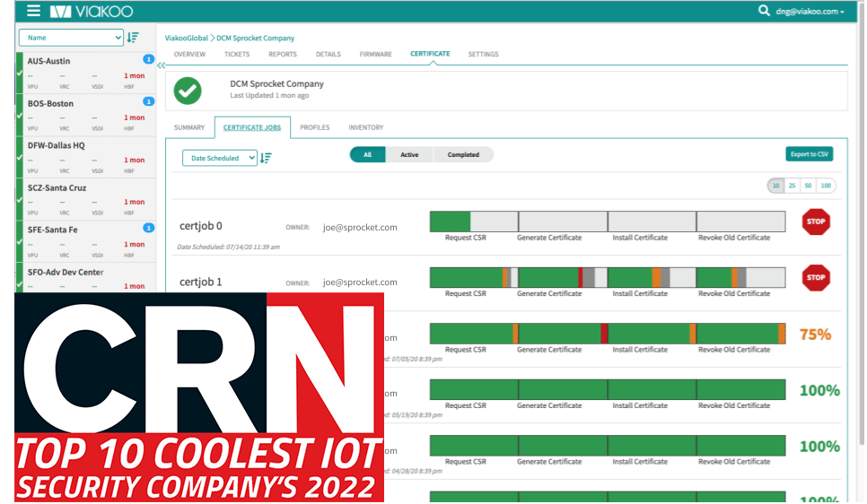
Task: Open the Name sort dropdown
Action: [71, 38]
